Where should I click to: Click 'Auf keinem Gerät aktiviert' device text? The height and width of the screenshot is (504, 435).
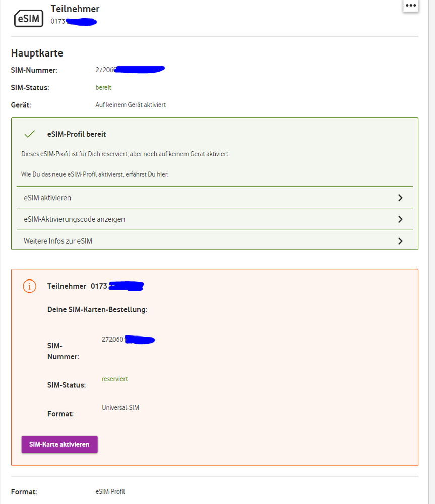(x=131, y=105)
